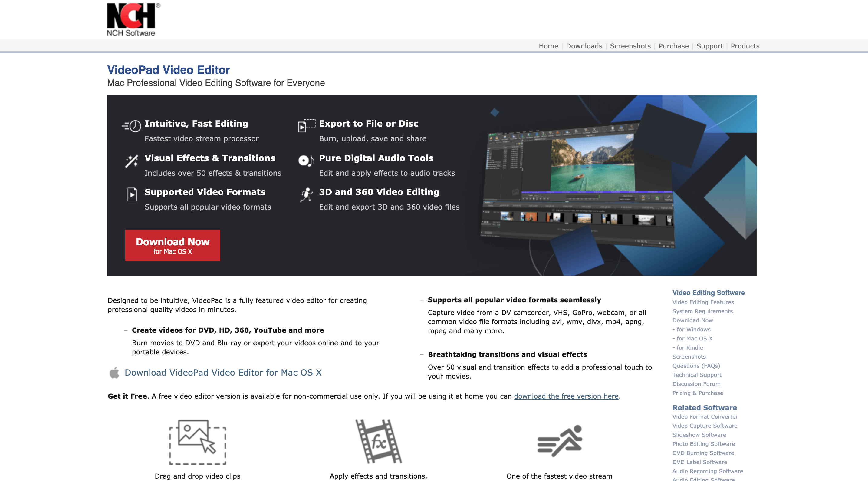
Task: Click the 'One of the fastest video stream' caption
Action: click(x=559, y=476)
